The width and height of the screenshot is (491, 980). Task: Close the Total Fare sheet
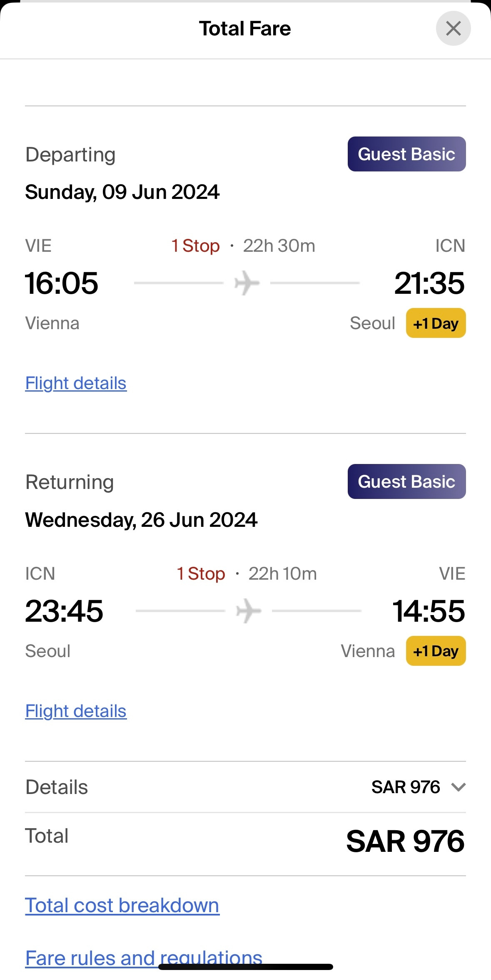click(453, 28)
